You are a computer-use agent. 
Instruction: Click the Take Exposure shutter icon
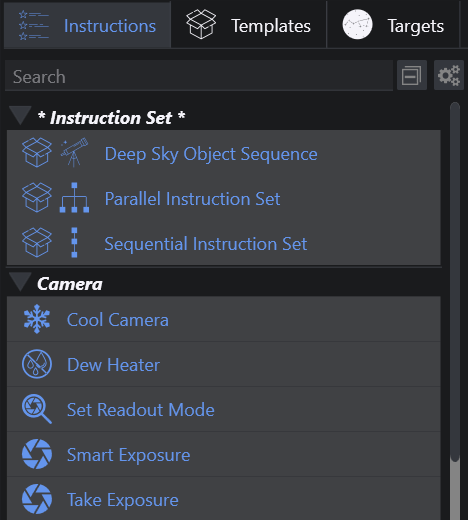click(37, 499)
